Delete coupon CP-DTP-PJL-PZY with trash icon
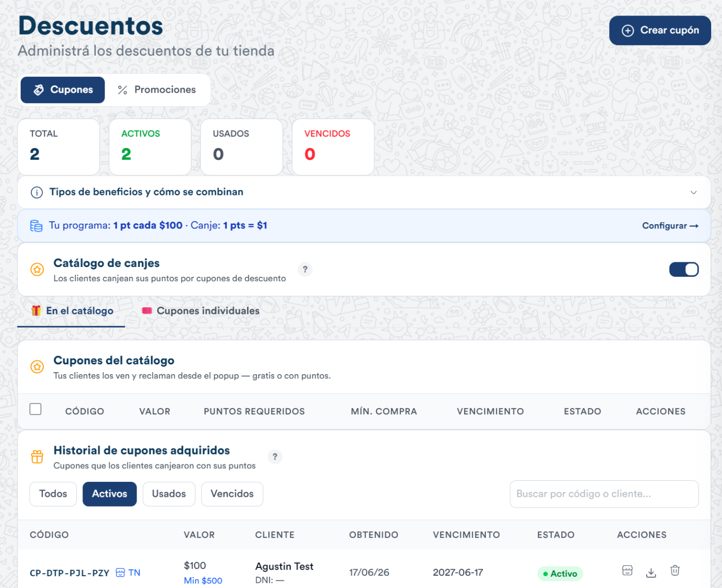Screen dimensions: 722x588 (x=675, y=570)
